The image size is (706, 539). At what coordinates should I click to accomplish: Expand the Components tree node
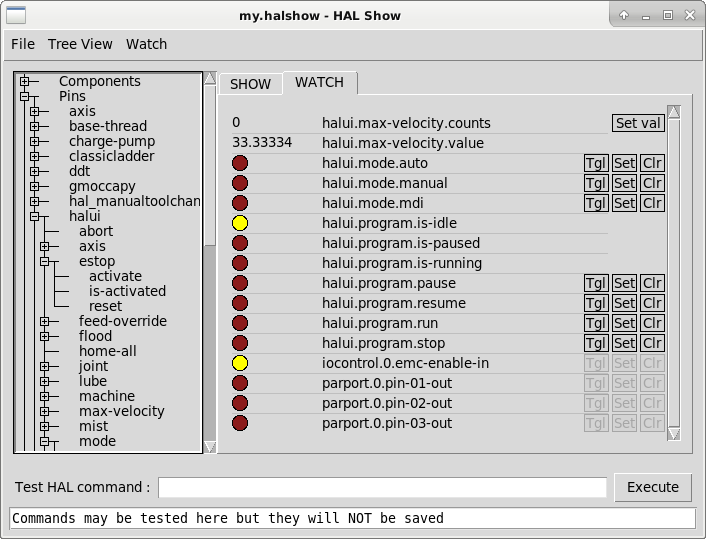pos(25,81)
